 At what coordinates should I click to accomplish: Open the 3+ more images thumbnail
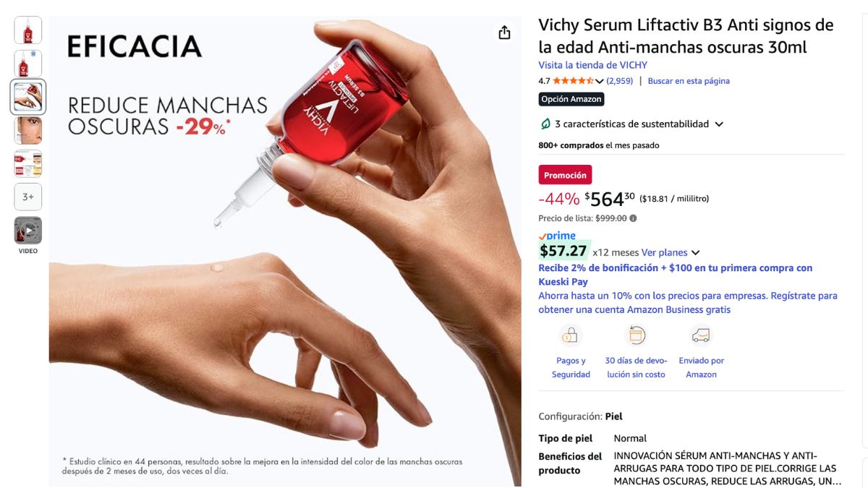28,197
